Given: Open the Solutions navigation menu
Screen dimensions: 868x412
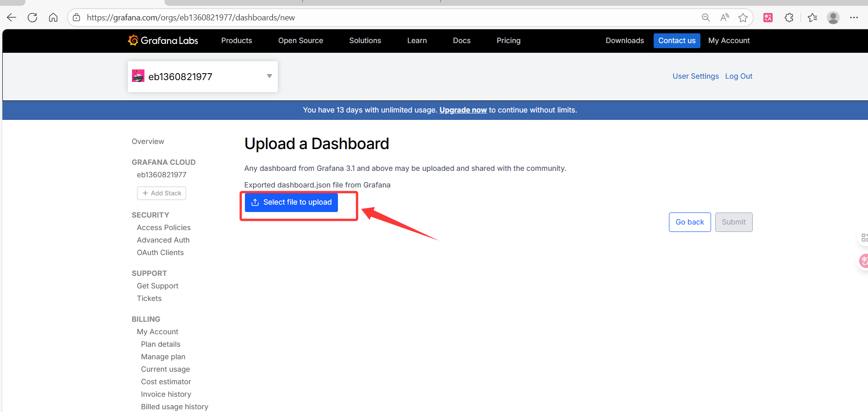Looking at the screenshot, I should [x=365, y=41].
